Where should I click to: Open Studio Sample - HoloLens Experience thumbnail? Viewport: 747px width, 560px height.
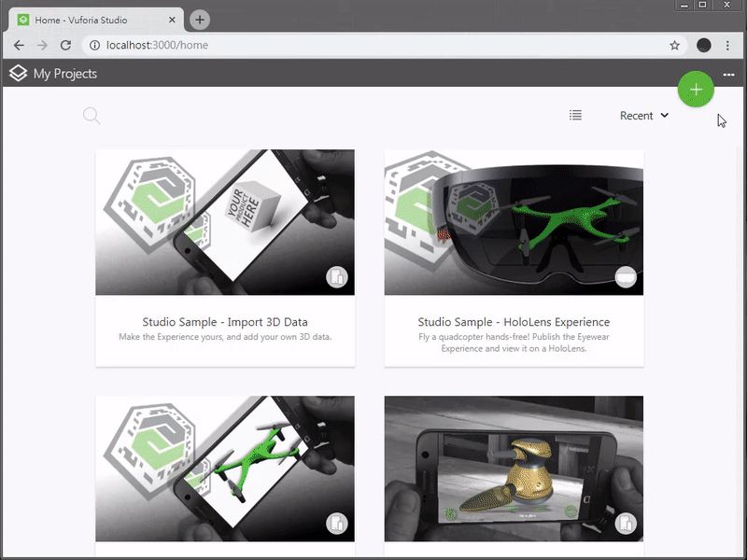(514, 222)
